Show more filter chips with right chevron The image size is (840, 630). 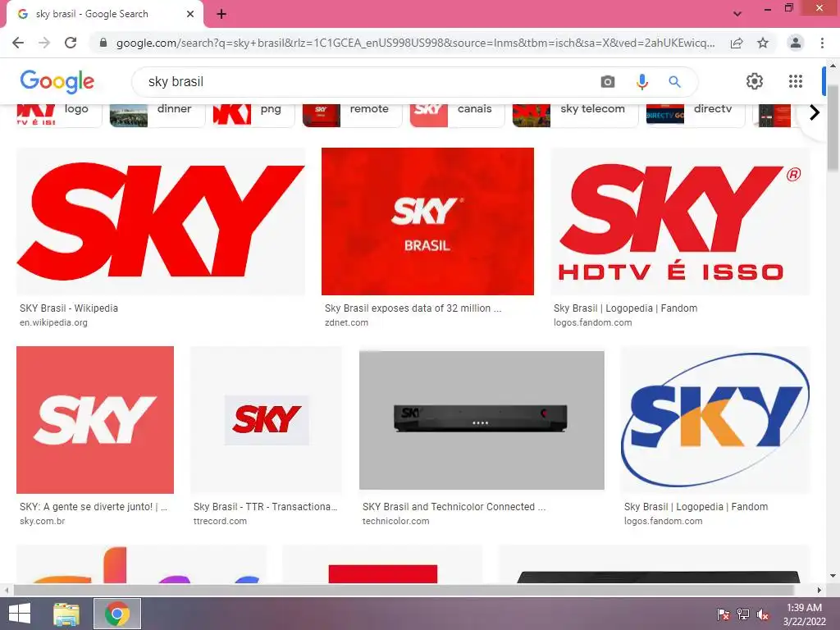click(x=815, y=112)
